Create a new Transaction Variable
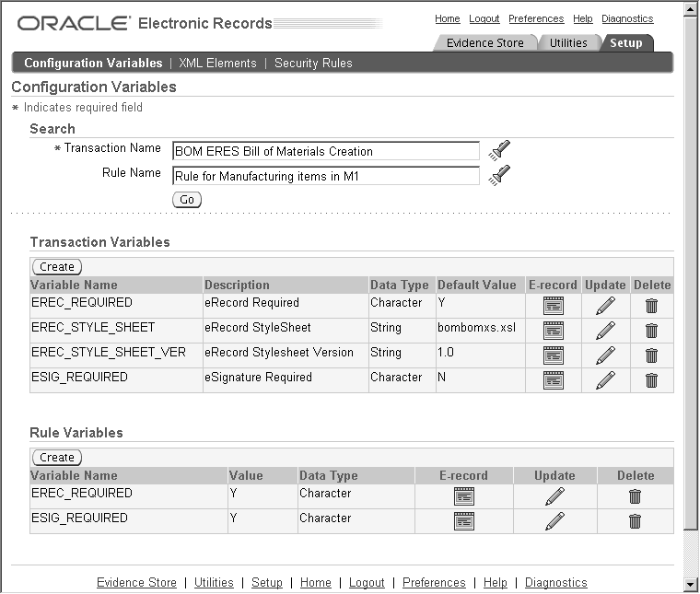The height and width of the screenshot is (594, 700). click(57, 267)
